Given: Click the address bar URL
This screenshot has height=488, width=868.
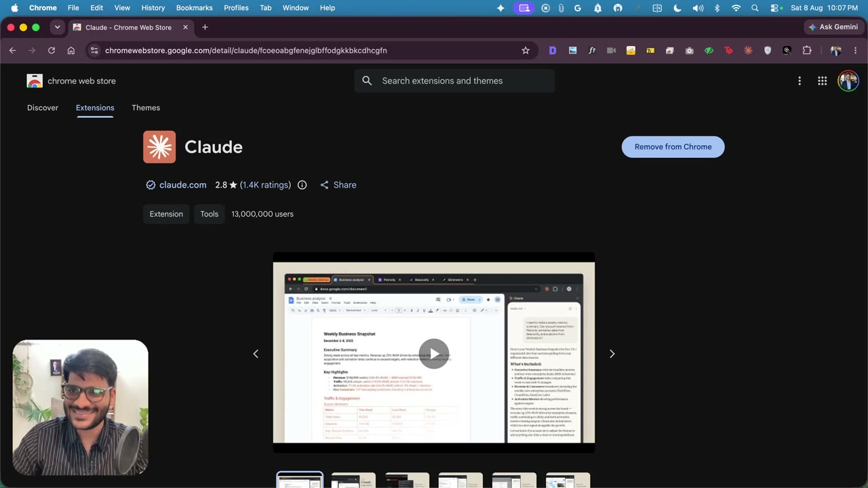Looking at the screenshot, I should [246, 50].
